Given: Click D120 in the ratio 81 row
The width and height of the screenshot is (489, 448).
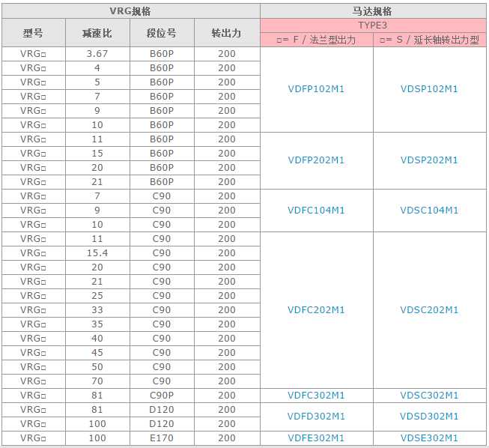Looking at the screenshot, I should point(162,410).
